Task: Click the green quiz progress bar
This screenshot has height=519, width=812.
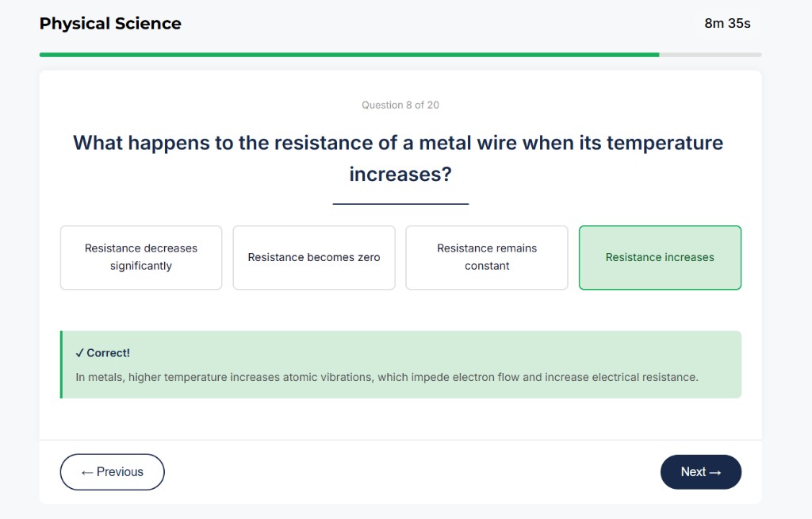Action: (349, 54)
